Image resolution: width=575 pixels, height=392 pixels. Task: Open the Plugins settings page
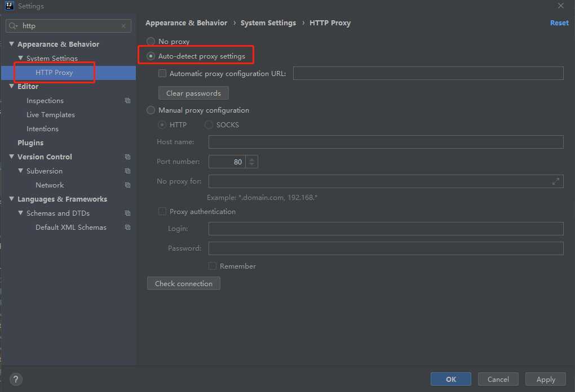click(30, 143)
